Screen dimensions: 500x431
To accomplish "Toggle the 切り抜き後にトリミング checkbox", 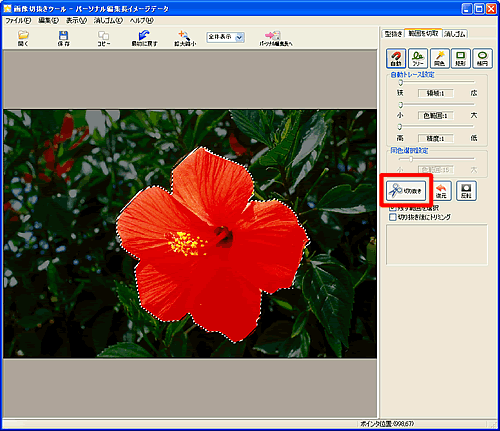I will coord(393,217).
